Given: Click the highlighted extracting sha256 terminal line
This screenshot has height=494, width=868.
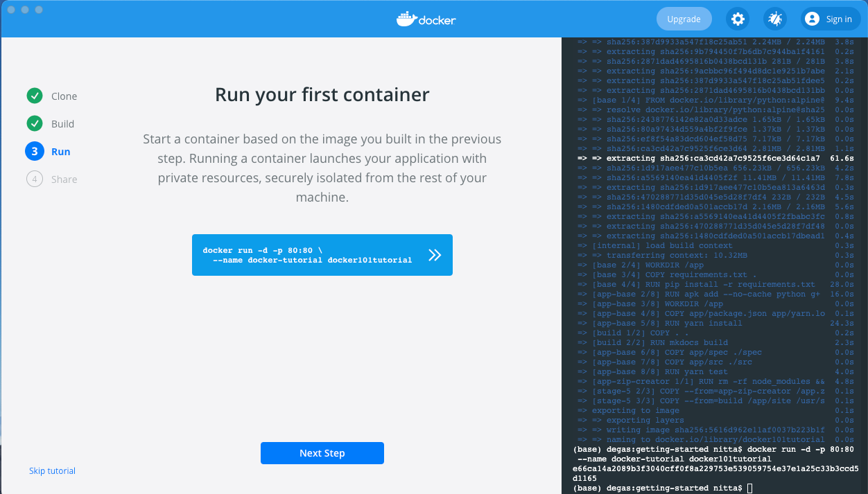Looking at the screenshot, I should point(714,158).
